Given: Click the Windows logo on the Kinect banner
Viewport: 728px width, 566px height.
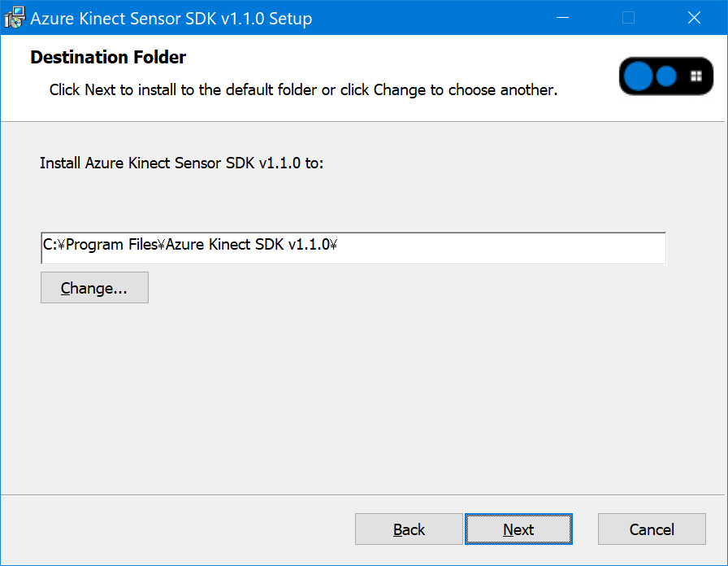Looking at the screenshot, I should pyautogui.click(x=696, y=76).
